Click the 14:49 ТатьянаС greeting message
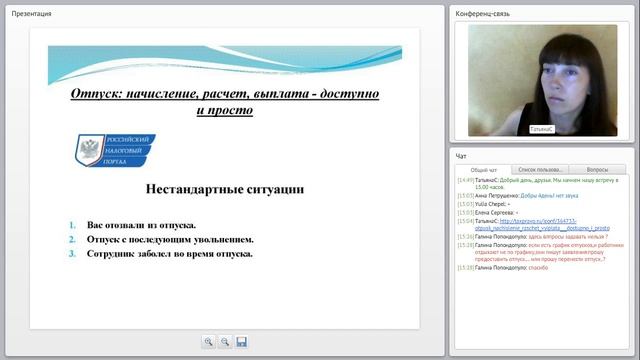Screen dimensions: 640x360 point(538,183)
